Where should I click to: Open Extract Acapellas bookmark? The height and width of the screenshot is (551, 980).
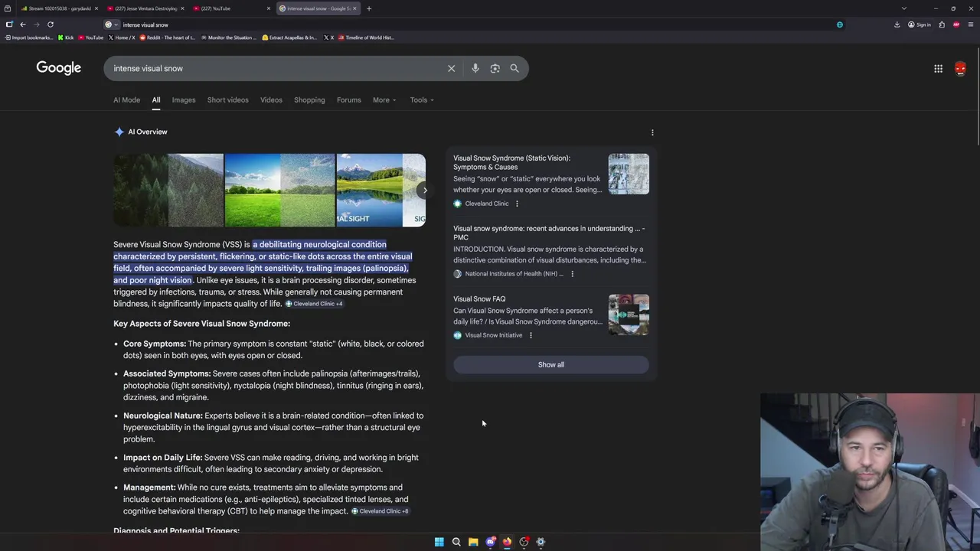coord(289,37)
